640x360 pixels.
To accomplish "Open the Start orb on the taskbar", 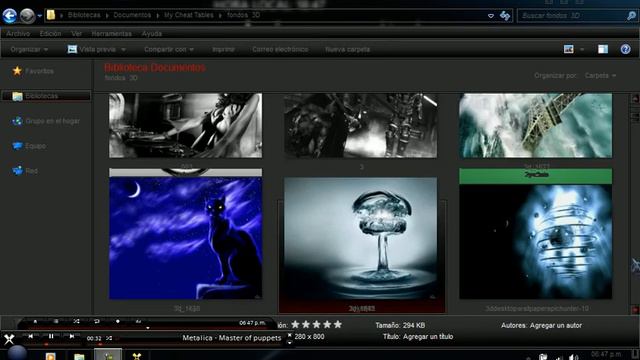I will pos(17,353).
